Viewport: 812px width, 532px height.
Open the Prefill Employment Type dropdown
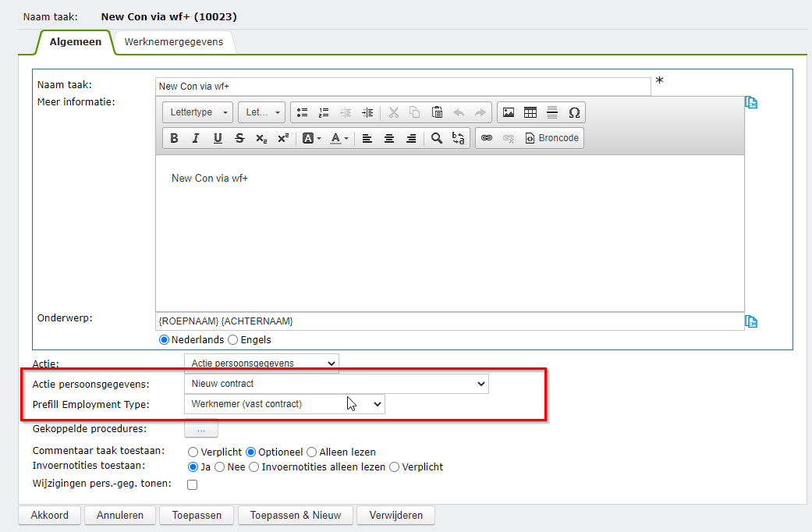378,403
